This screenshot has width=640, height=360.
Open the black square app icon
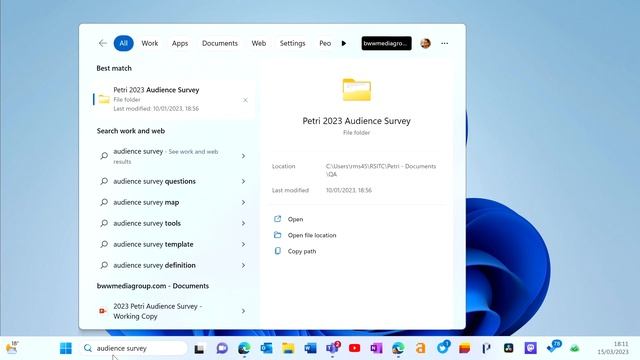point(509,348)
